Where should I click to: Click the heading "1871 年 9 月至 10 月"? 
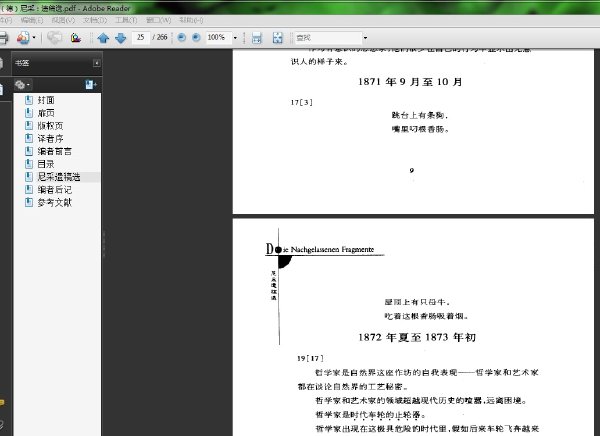pyautogui.click(x=410, y=82)
